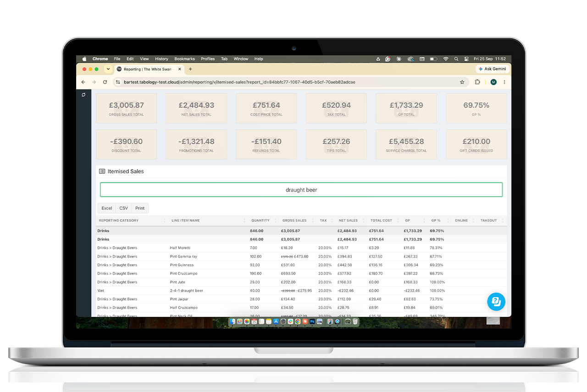This screenshot has width=587, height=392.
Task: Click the Gross Sales Total card
Action: coord(126,108)
